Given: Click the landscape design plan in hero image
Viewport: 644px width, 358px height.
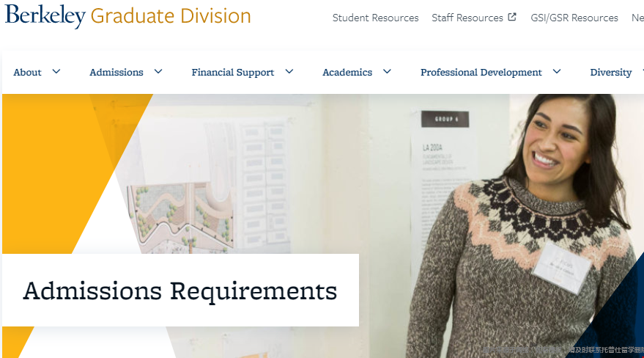Looking at the screenshot, I should 181,217.
